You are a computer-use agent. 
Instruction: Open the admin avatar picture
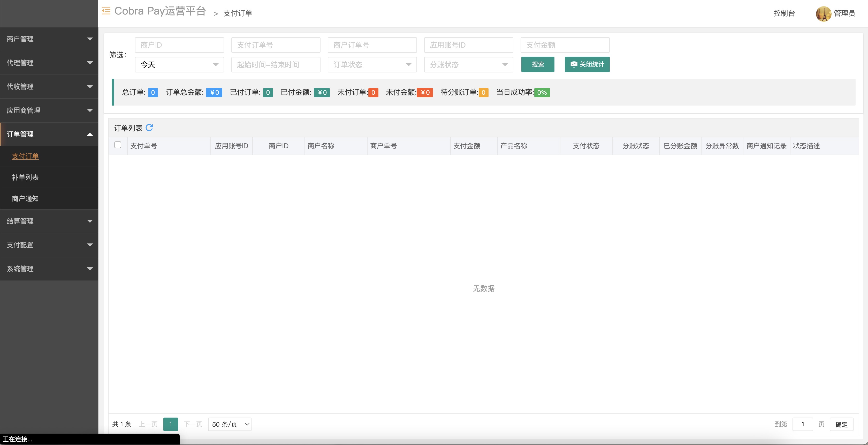(x=823, y=13)
